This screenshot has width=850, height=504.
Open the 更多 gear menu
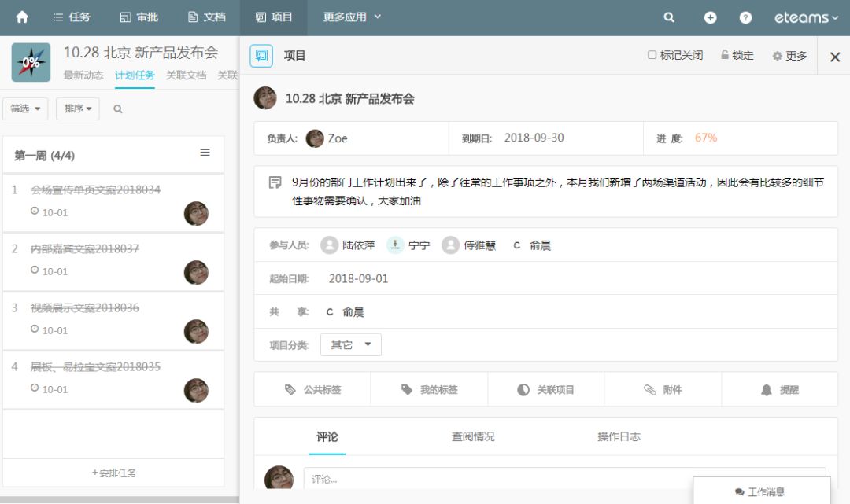pos(790,56)
